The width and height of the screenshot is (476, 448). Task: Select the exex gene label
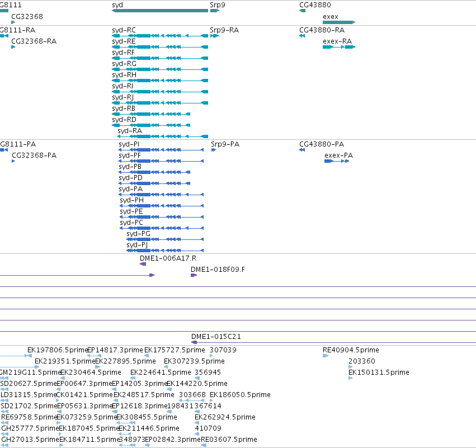pyautogui.click(x=331, y=17)
